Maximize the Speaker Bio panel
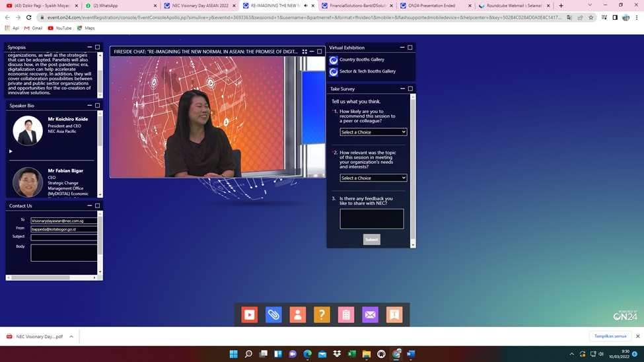The image size is (644, 362). tap(97, 106)
